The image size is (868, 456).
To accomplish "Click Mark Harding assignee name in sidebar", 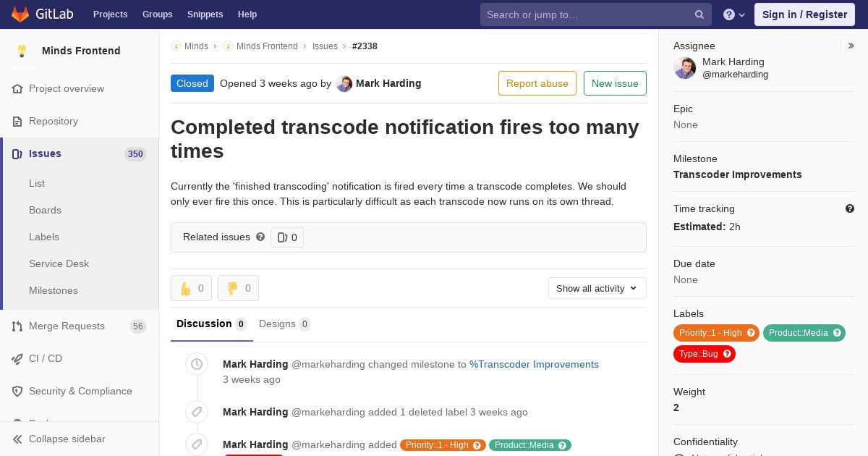I will click(733, 62).
